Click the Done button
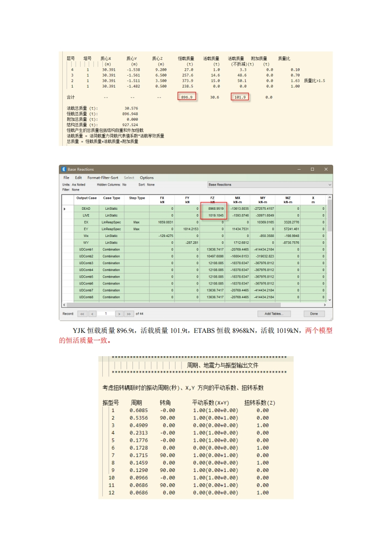Screen dimensions: 392x555 coord(314,314)
